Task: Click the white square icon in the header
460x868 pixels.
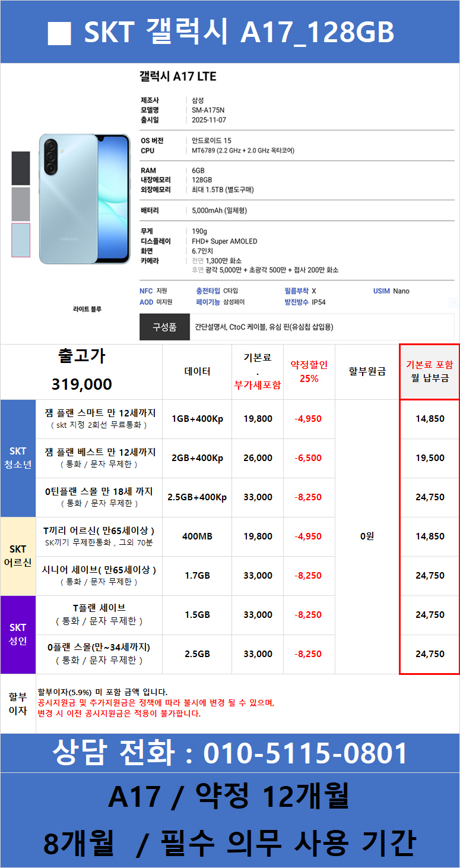Action: point(59,33)
